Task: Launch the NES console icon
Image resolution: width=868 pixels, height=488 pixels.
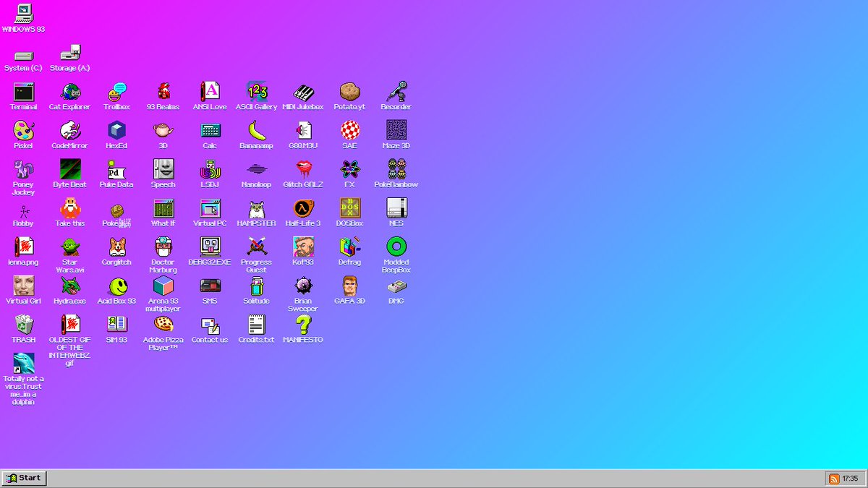Action: click(x=396, y=208)
